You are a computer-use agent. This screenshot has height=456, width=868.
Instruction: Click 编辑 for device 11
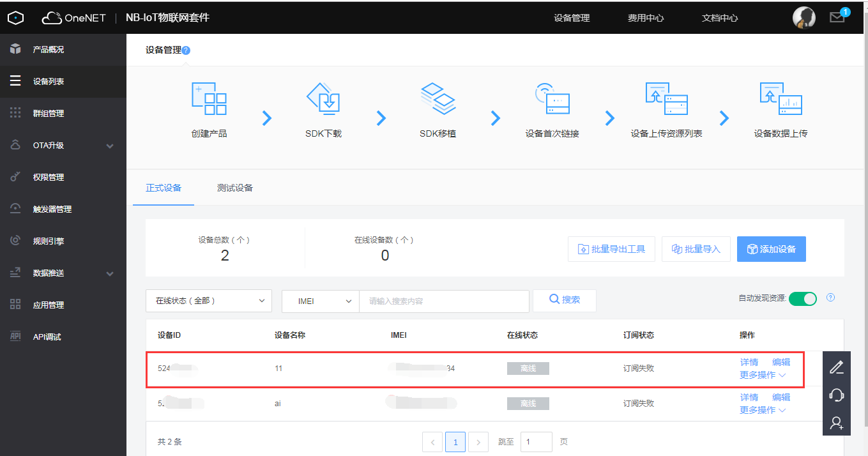[781, 362]
